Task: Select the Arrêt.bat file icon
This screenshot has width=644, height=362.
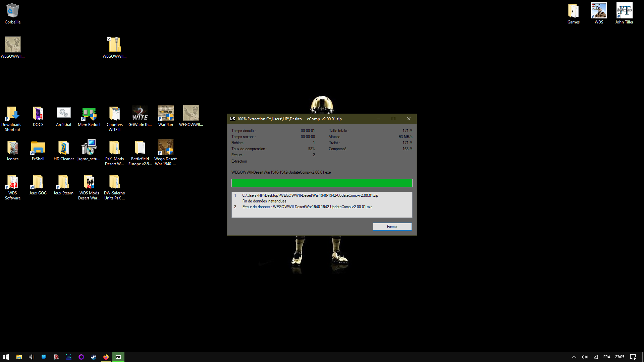Action: (64, 116)
